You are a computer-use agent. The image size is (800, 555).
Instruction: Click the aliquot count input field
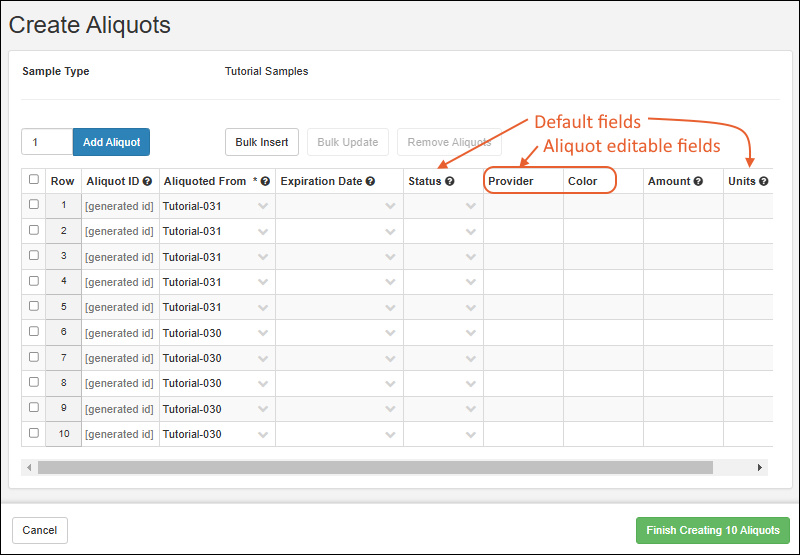pos(47,142)
